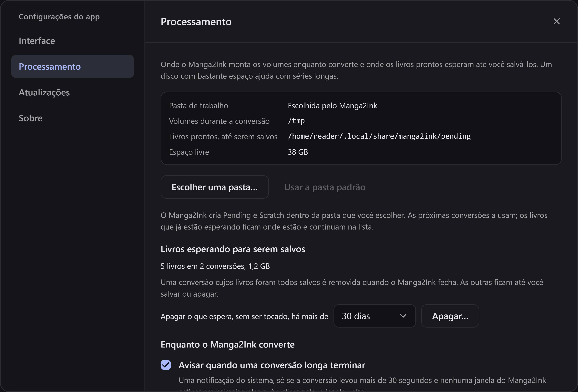Open the 30 dias dropdown
The width and height of the screenshot is (578, 392).
pos(375,316)
